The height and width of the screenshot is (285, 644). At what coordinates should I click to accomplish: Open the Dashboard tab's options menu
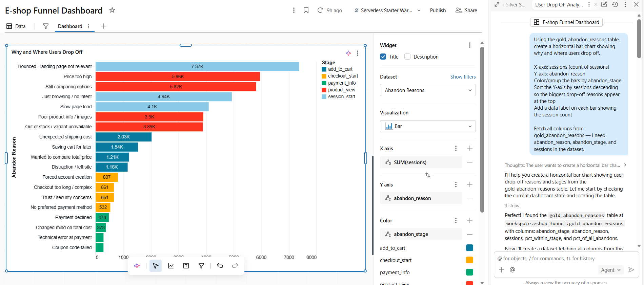click(88, 26)
